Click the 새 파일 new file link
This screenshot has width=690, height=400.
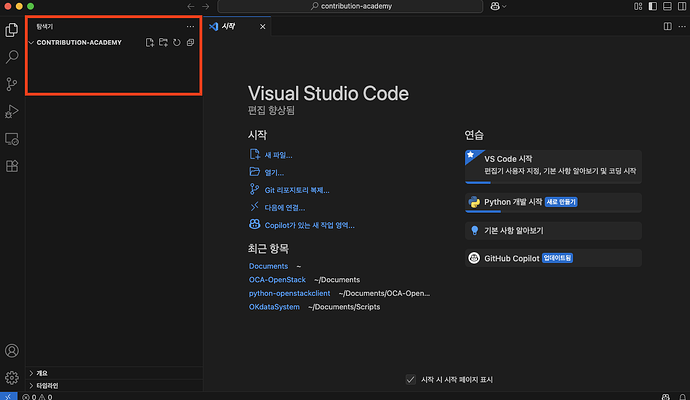coord(271,155)
